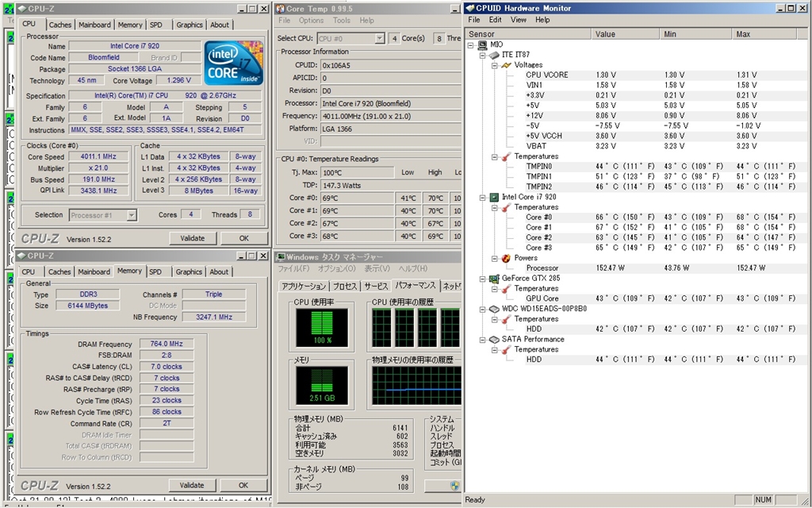Open the Mainboard tab in top CPU-Z window
812x508 pixels.
94,25
